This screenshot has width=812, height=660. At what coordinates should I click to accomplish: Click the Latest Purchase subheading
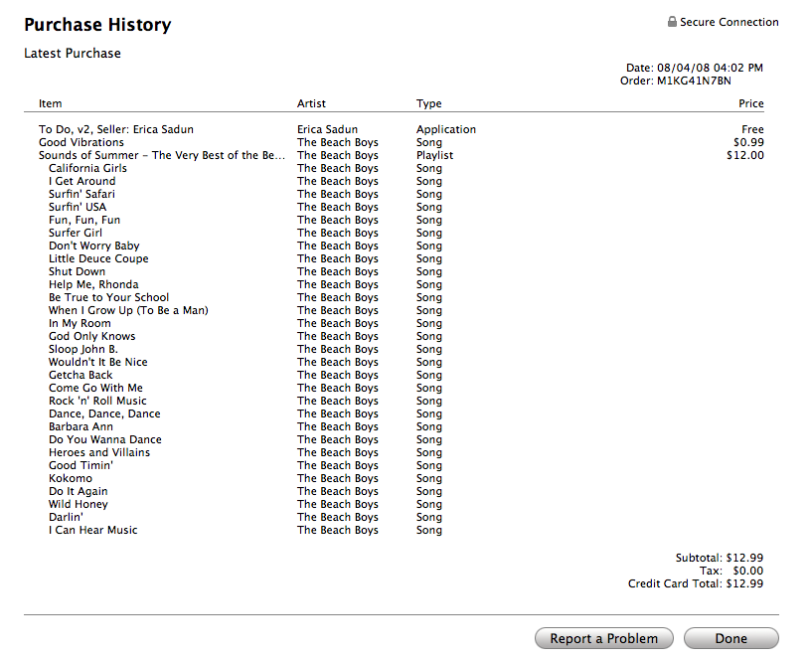pos(73,54)
